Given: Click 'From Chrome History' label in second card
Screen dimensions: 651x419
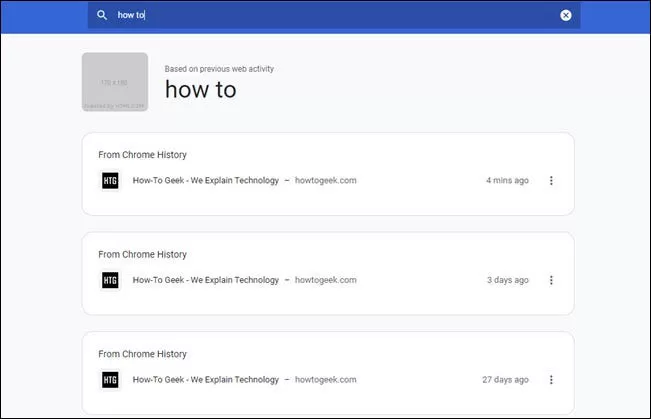Looking at the screenshot, I should [x=142, y=255].
